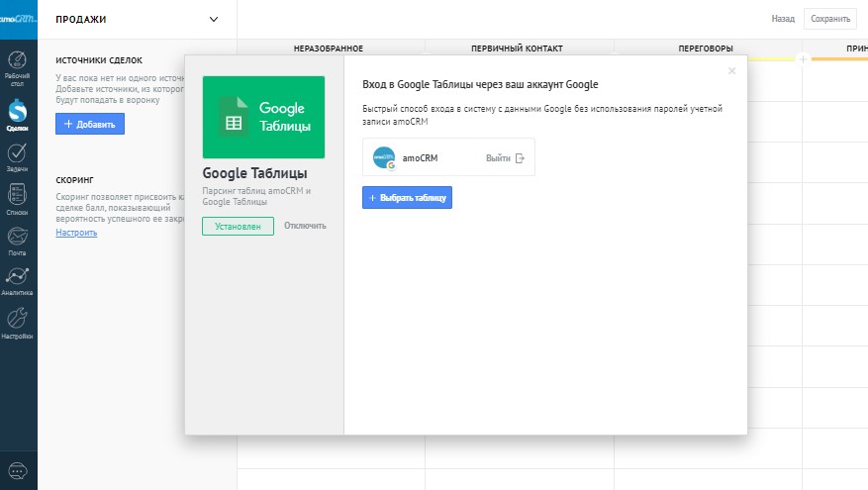Open Списки in the left sidebar
868x490 pixels.
[17, 197]
